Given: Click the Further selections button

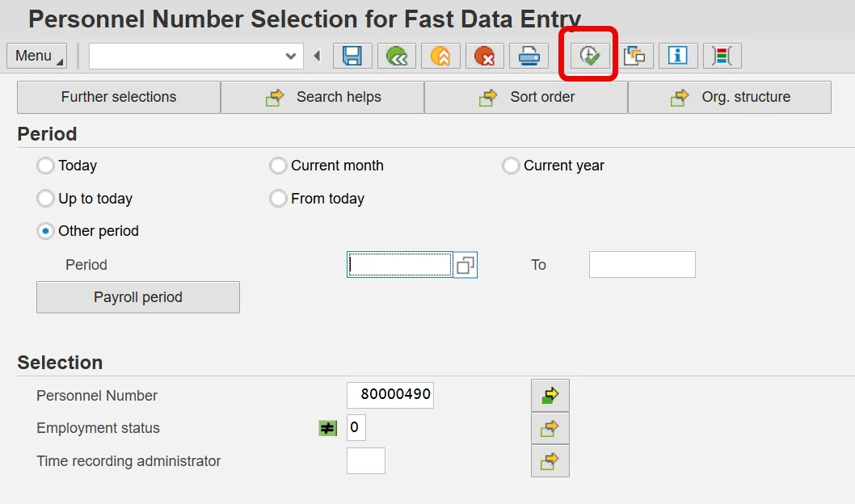Looking at the screenshot, I should click(119, 97).
